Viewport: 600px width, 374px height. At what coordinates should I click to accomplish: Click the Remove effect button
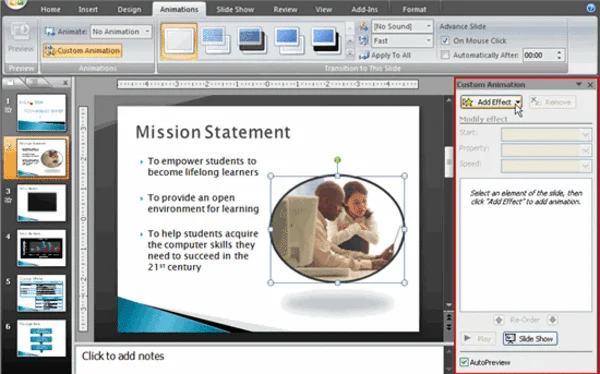click(x=552, y=102)
